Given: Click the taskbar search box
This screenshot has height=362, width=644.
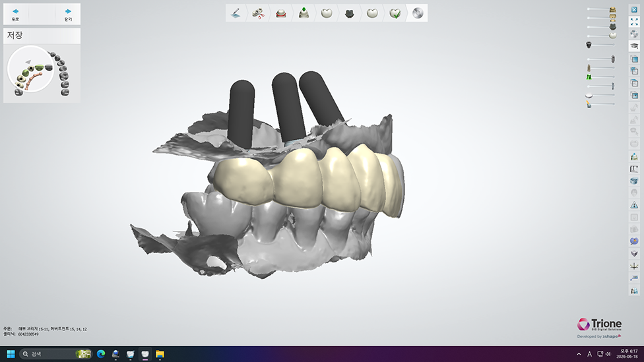Looking at the screenshot, I should coord(56,354).
